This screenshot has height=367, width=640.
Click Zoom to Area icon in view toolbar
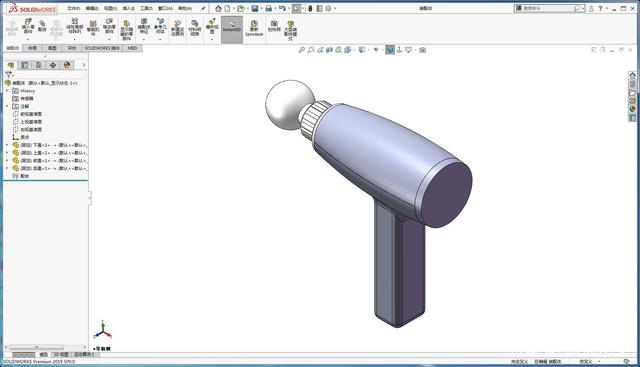click(x=311, y=50)
